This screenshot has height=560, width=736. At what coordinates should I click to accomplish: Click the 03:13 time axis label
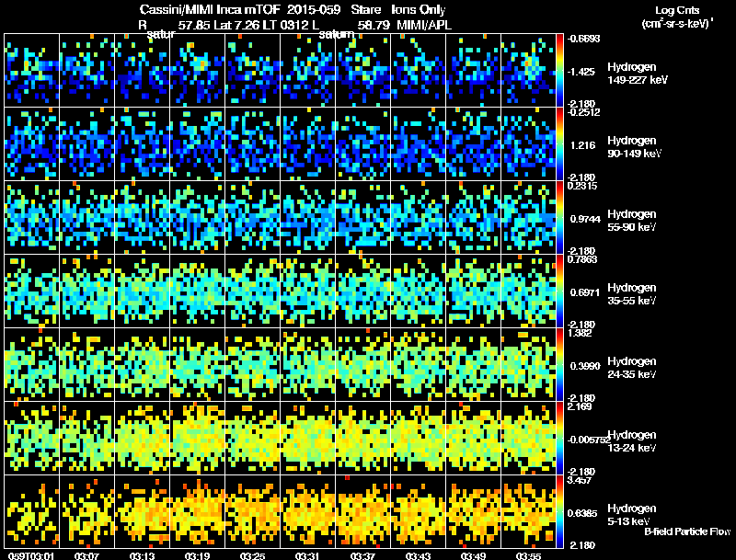coord(143,555)
